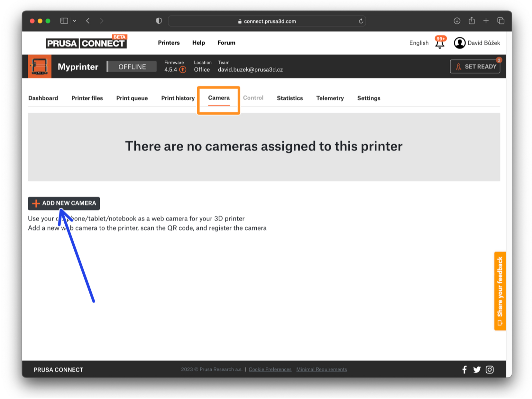Click the SET READY button
The height and width of the screenshot is (399, 532).
475,66
